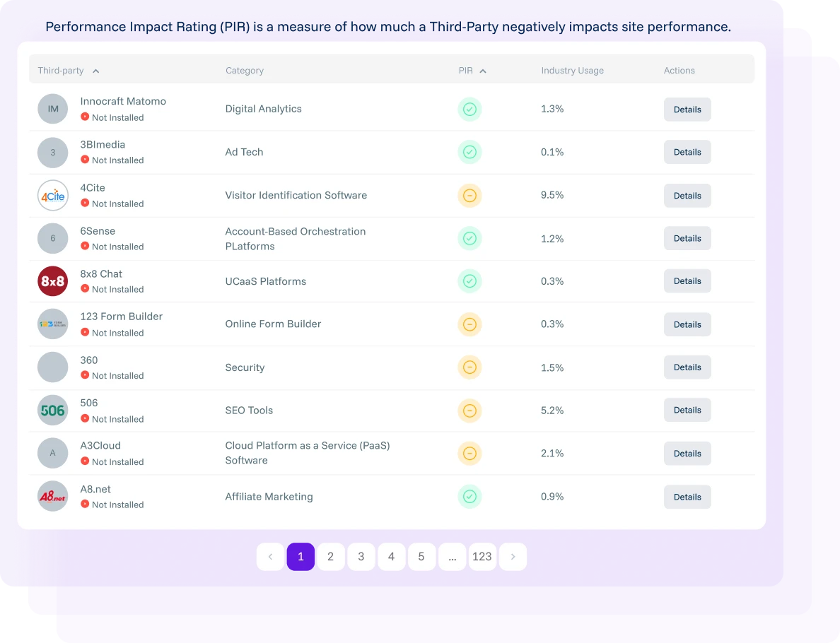
Task: Click the Digital Analytics category text
Action: tap(263, 109)
